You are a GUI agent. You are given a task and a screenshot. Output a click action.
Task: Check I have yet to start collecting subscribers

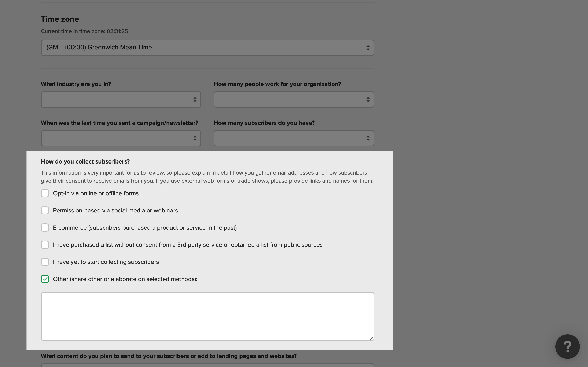coord(45,262)
